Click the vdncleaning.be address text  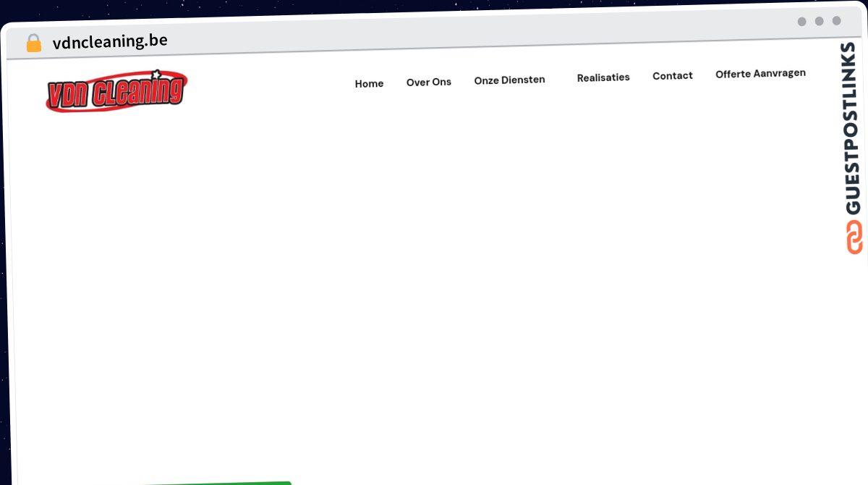tap(110, 41)
